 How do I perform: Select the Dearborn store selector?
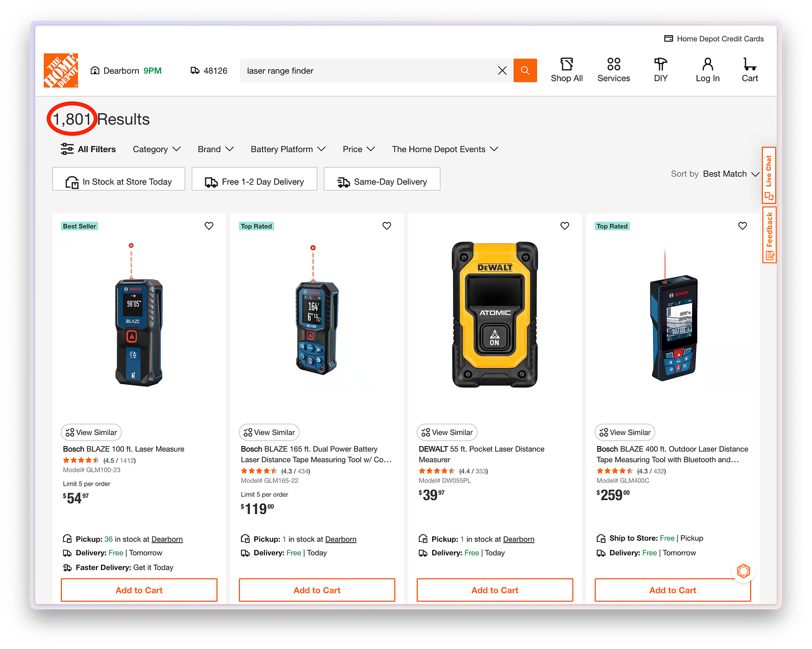126,71
